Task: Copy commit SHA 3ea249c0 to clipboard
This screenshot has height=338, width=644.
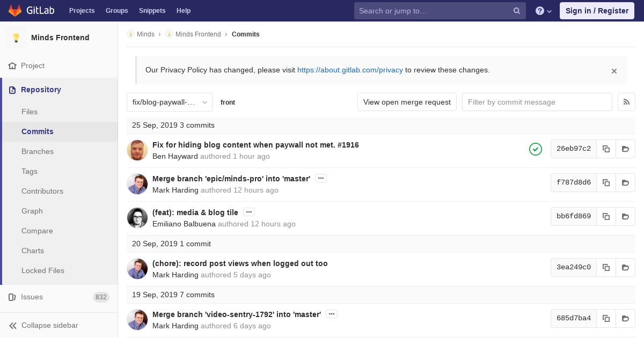Action: point(606,268)
